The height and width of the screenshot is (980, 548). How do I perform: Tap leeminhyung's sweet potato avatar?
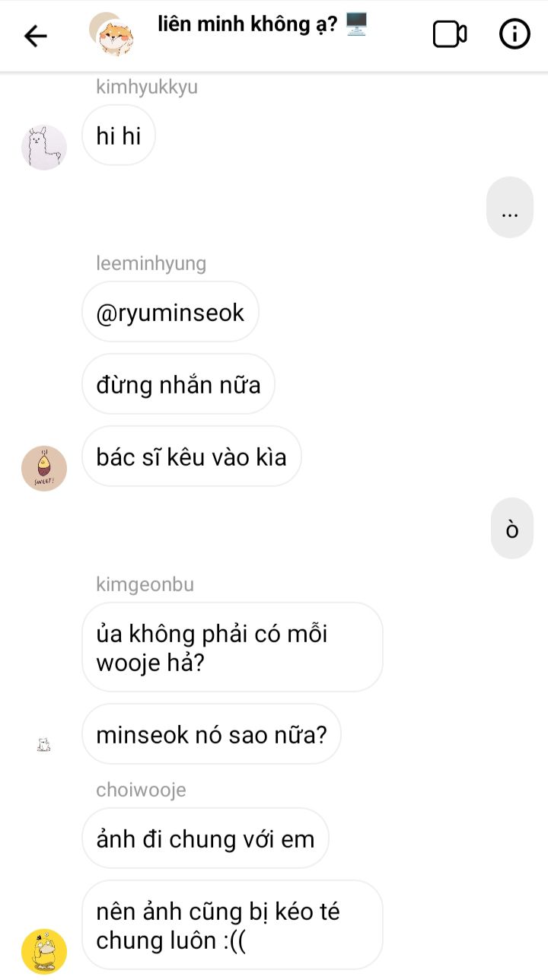coord(44,468)
